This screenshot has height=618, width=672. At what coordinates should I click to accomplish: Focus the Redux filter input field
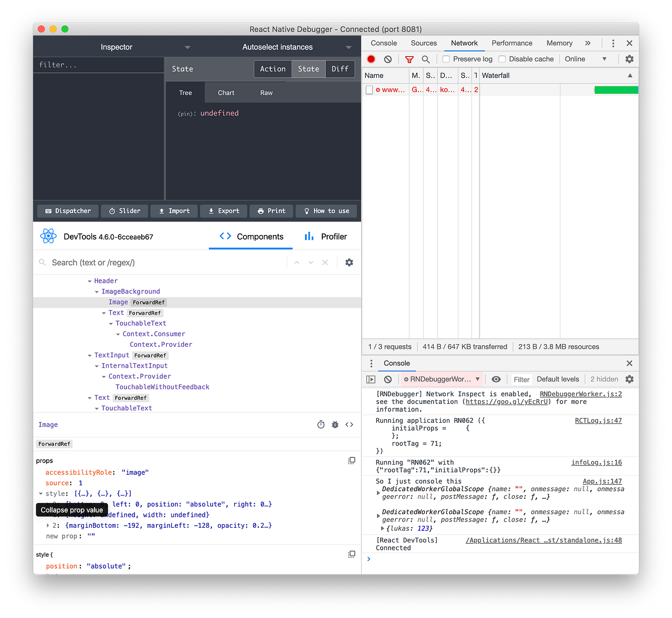99,65
